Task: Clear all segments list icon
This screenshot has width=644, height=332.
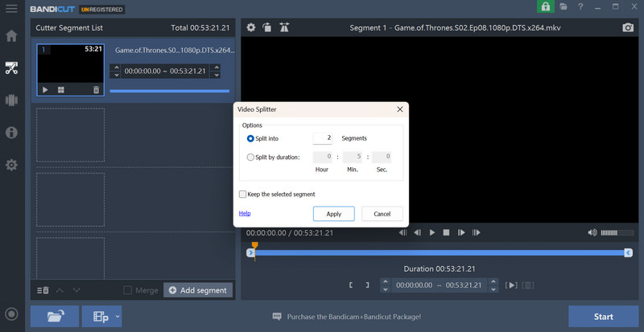Action: [x=43, y=290]
